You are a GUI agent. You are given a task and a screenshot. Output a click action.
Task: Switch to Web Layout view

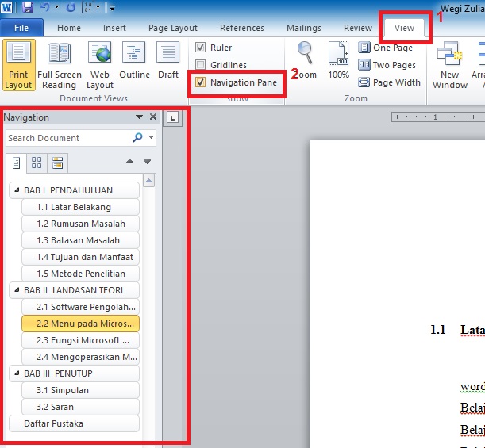[x=99, y=65]
